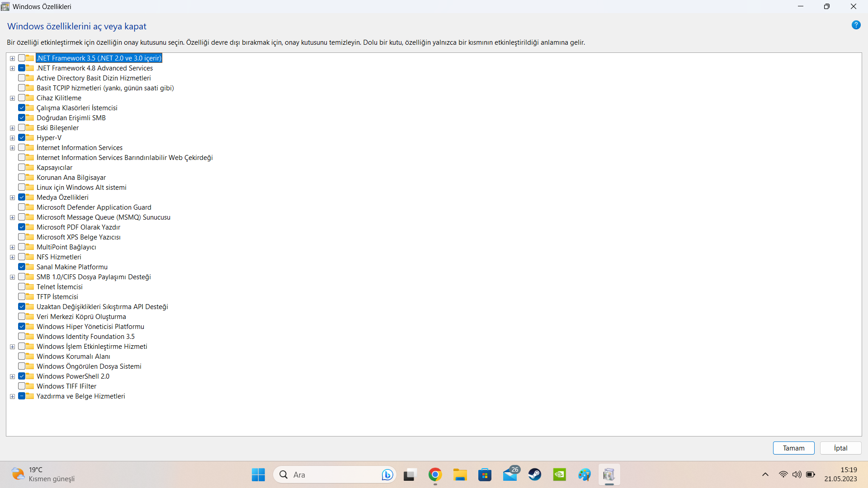868x488 pixels.
Task: Click the blue help question mark icon
Action: click(x=856, y=25)
